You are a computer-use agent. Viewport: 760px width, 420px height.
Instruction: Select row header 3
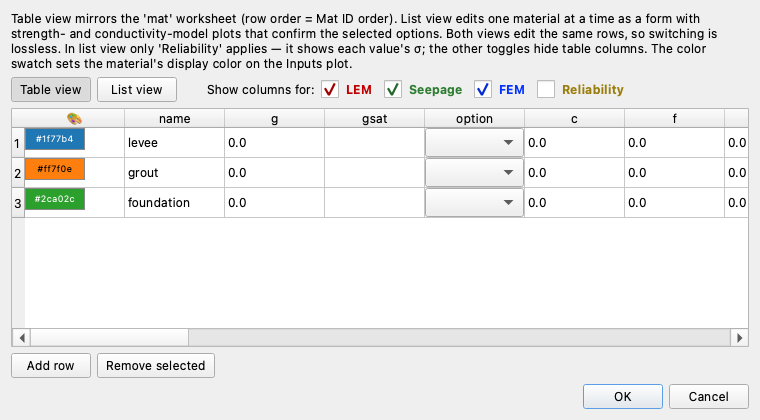tap(18, 203)
